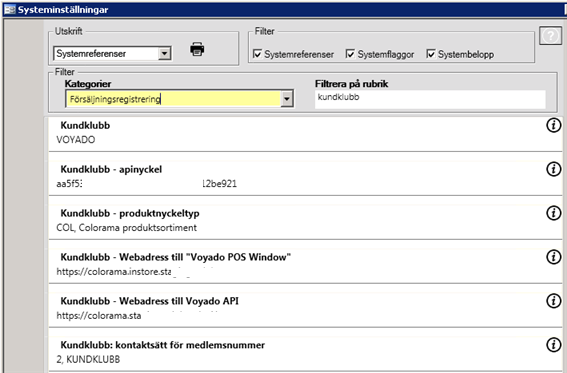
Task: Select the Webadress till Voyado API row
Action: [305, 309]
